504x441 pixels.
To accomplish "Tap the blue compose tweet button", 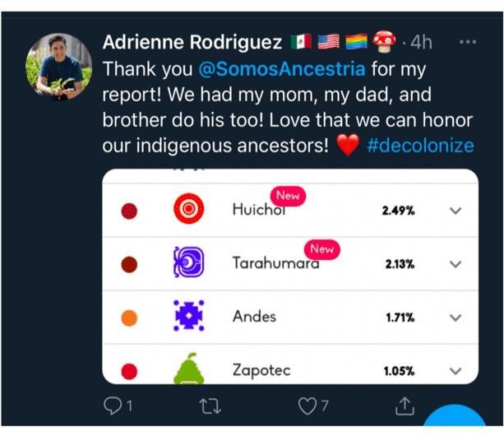I will tap(455, 415).
